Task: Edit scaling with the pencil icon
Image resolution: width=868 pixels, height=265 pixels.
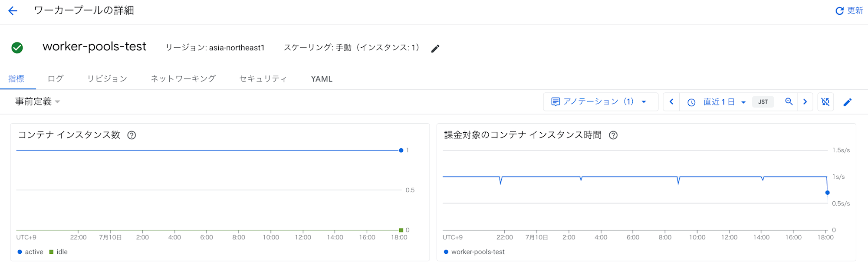Action: (435, 49)
